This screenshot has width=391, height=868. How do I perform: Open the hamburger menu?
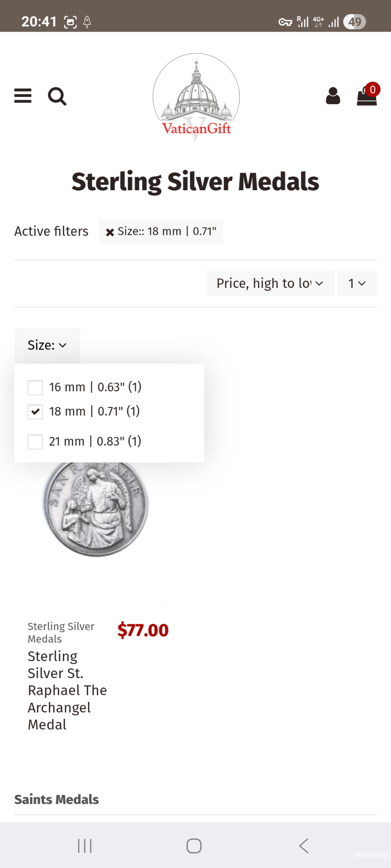pos(23,96)
